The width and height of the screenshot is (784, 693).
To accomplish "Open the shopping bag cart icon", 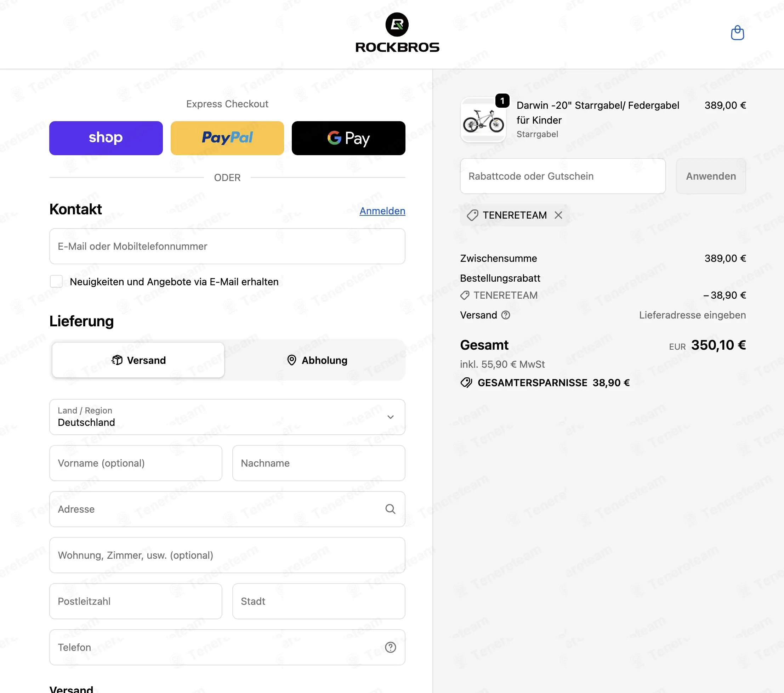I will [x=737, y=33].
